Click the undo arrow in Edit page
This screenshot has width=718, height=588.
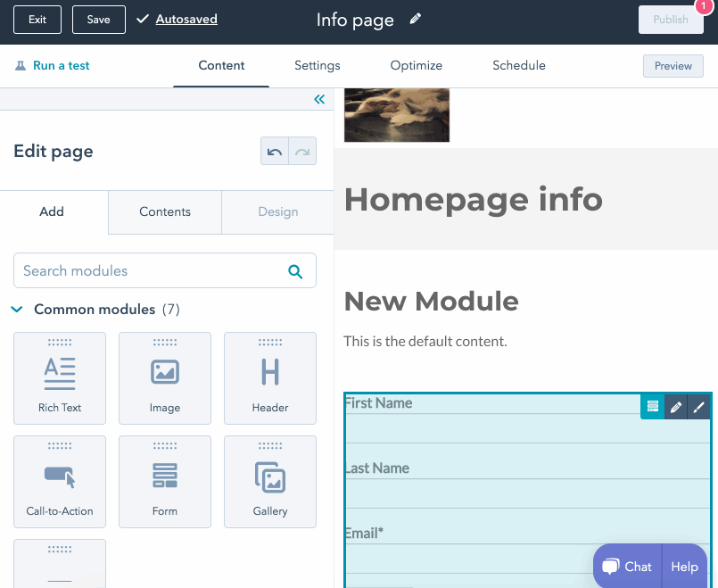pos(275,151)
